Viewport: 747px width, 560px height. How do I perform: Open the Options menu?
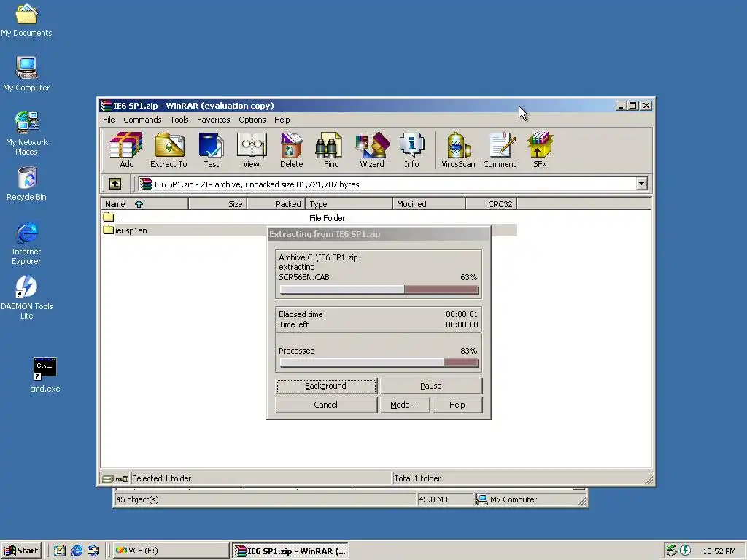252,120
